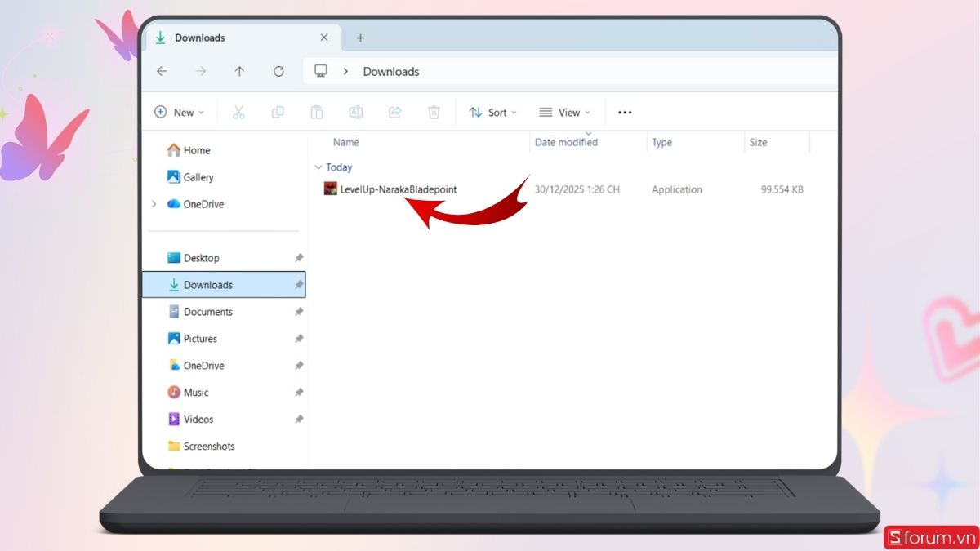Add a new File Explorer tab
Image resolution: width=980 pixels, height=551 pixels.
pos(360,38)
